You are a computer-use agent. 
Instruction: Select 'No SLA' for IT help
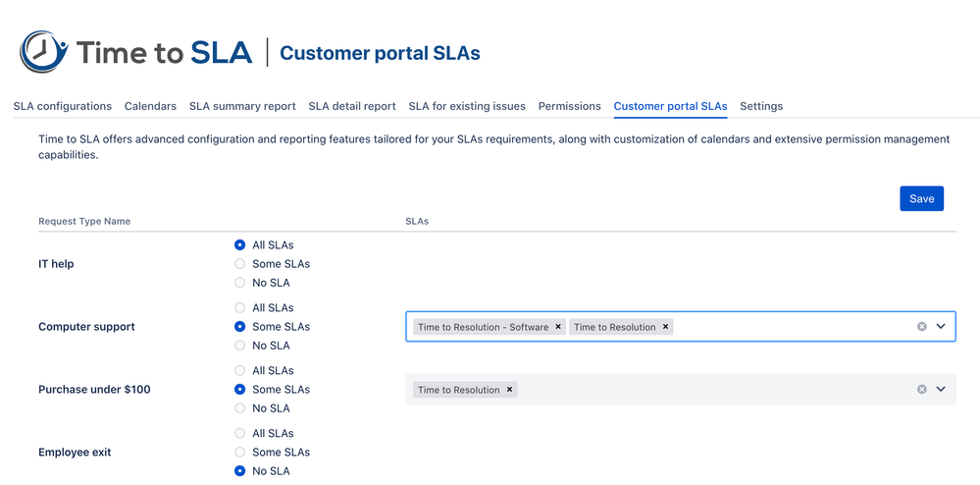(240, 283)
